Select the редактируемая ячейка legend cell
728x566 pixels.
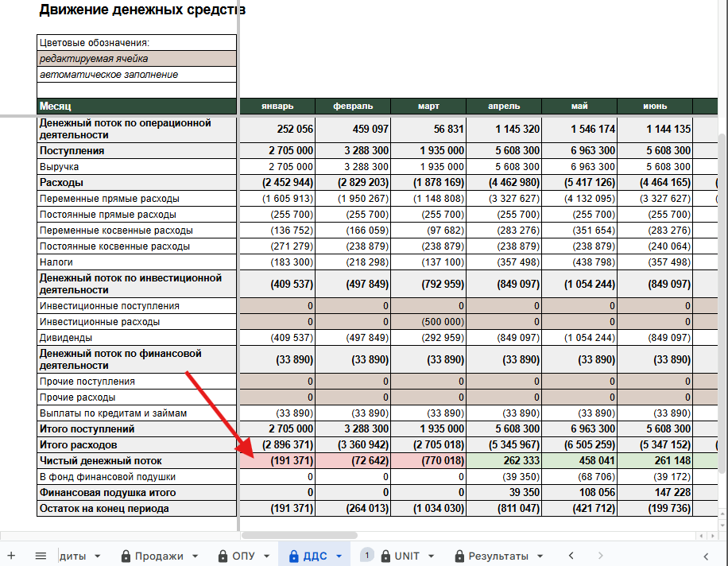click(x=137, y=59)
